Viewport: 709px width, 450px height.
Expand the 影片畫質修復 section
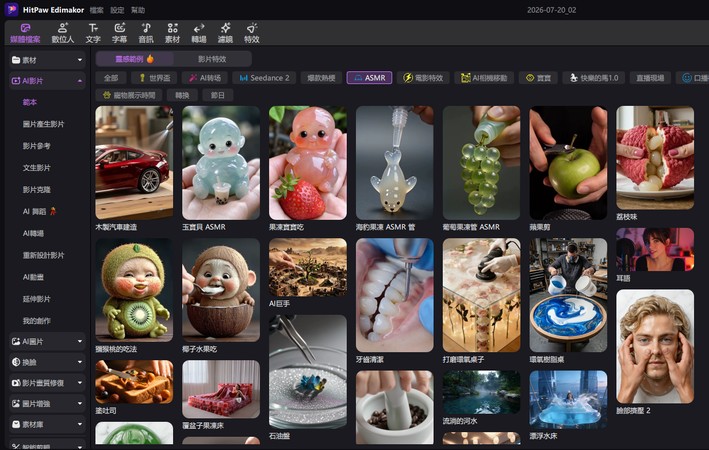click(x=47, y=383)
